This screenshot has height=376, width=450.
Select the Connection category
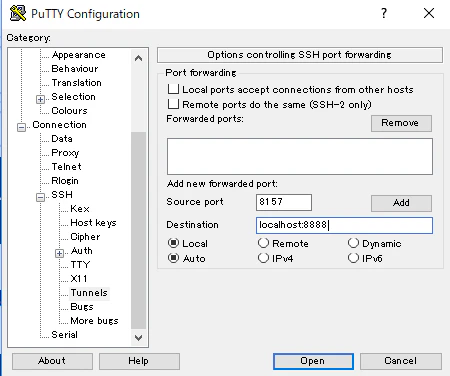pos(59,125)
